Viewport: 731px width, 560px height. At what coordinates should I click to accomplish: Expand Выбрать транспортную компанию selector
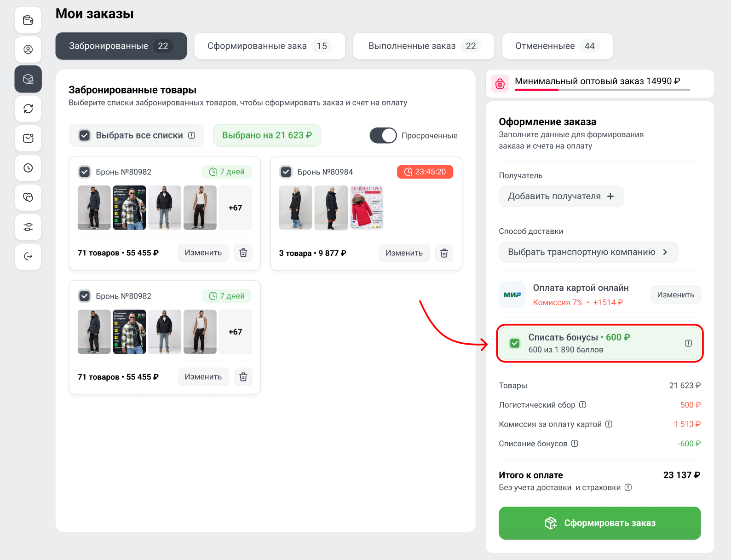tap(588, 252)
